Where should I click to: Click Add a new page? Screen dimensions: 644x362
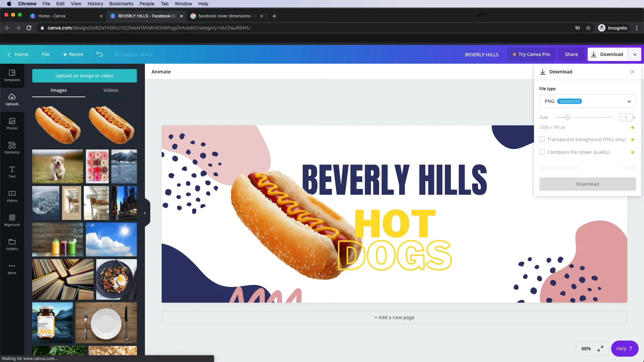pos(394,317)
